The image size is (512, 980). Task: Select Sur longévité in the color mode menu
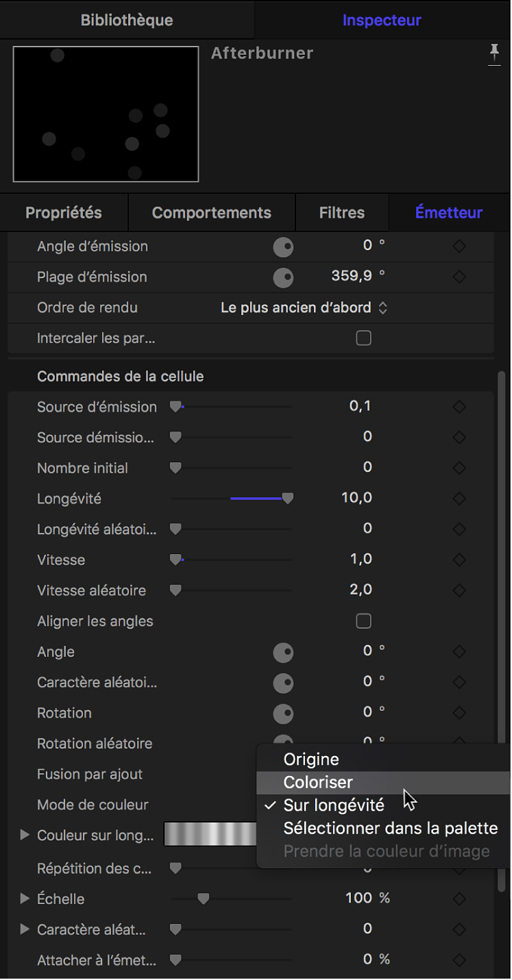coord(334,805)
